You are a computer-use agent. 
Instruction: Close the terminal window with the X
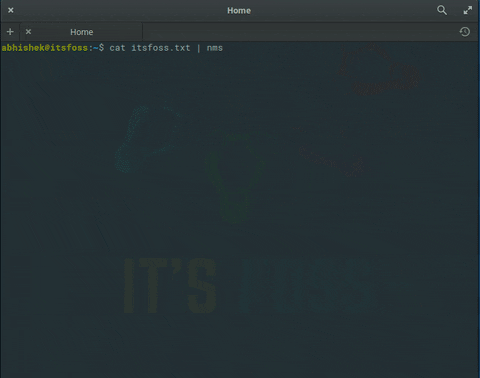(x=11, y=10)
